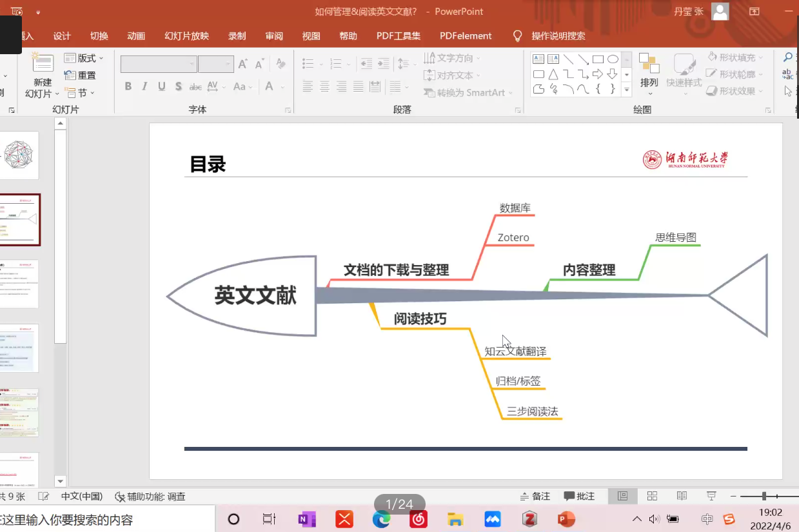The image size is (799, 532).
Task: Click the zoom slider in status bar
Action: tap(764, 496)
